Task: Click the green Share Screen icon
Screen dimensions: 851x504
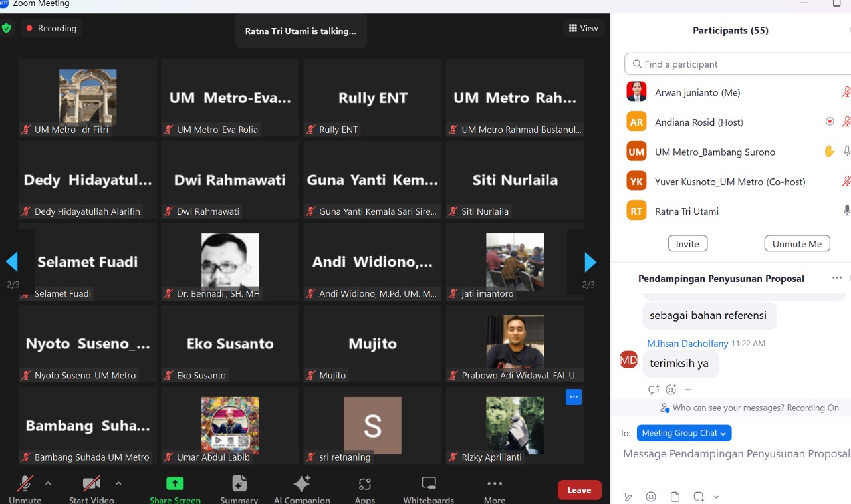Action: click(x=175, y=483)
